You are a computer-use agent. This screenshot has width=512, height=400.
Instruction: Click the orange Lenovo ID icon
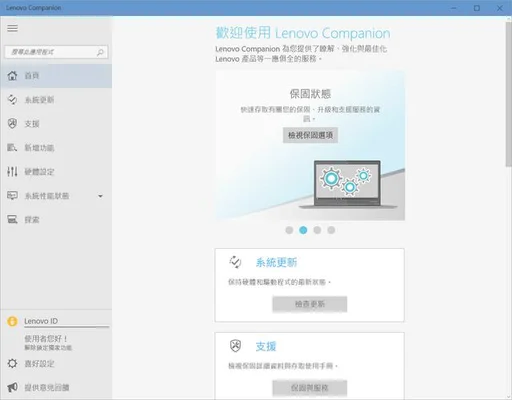coord(12,321)
